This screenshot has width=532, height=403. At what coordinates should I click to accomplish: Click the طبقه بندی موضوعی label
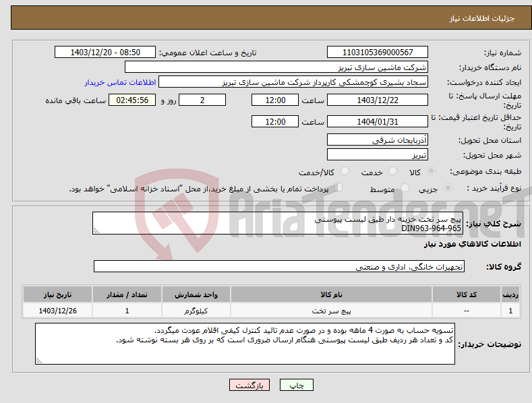[485, 171]
